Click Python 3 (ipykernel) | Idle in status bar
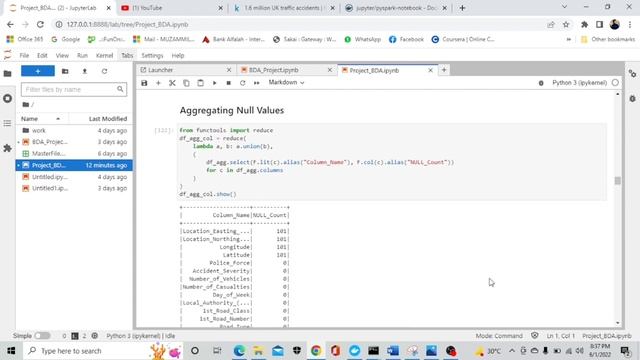The width and height of the screenshot is (640, 360). click(x=141, y=336)
